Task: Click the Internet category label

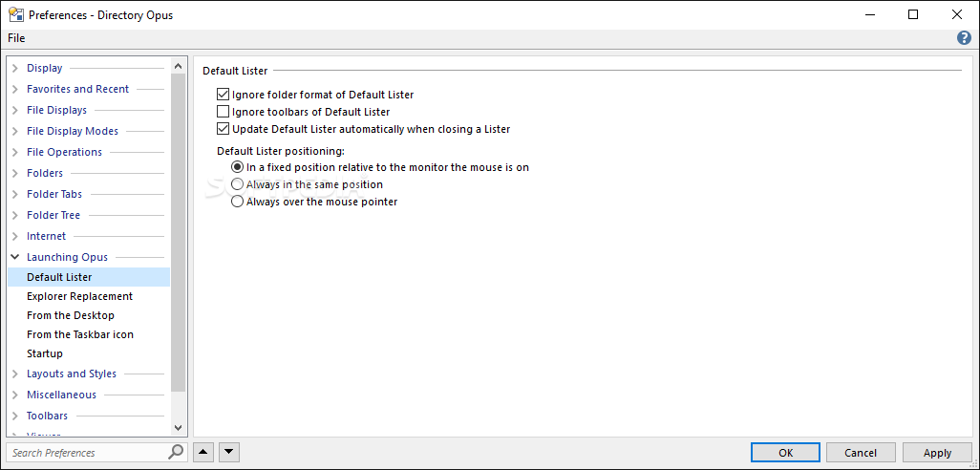Action: [46, 236]
